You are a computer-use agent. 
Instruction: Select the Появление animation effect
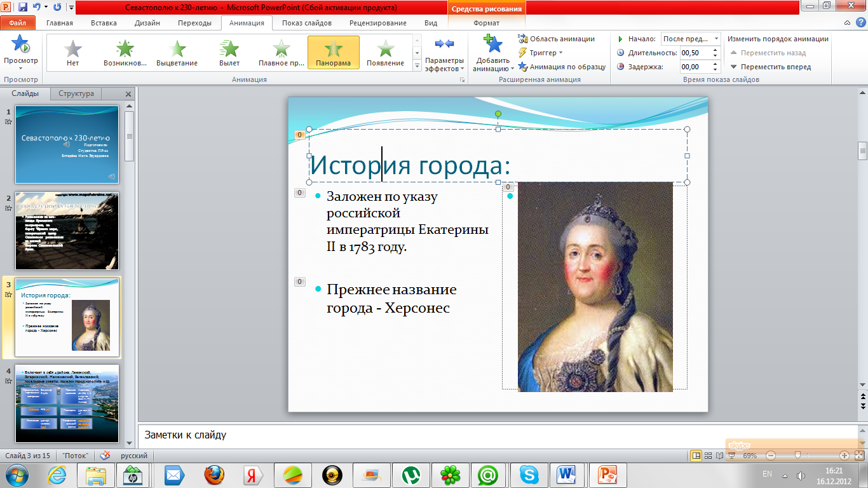tap(385, 52)
